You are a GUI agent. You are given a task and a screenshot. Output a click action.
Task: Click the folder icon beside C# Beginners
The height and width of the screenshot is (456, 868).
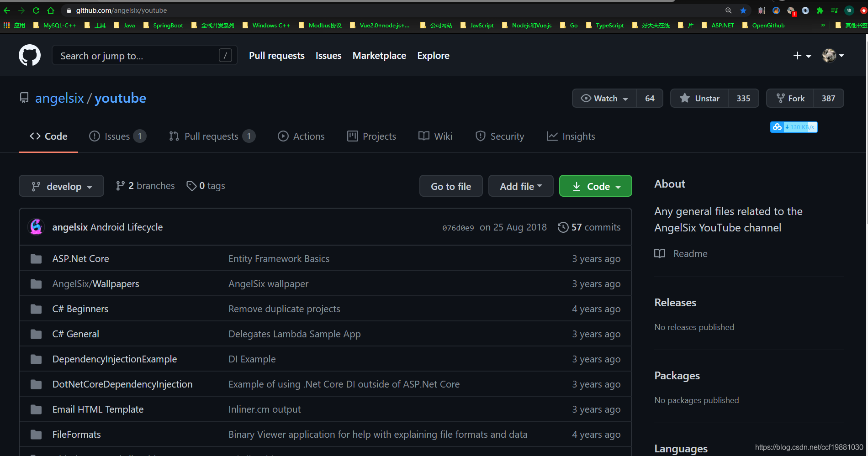pyautogui.click(x=36, y=309)
